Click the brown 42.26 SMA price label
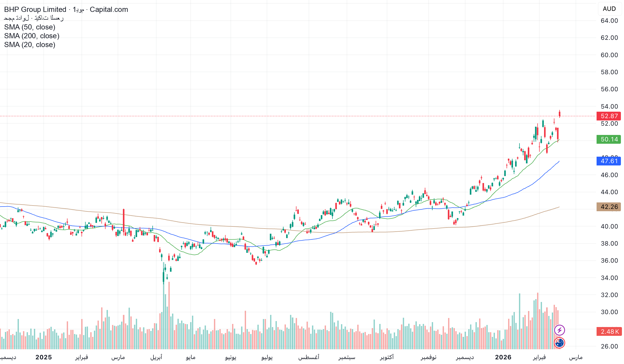 609,207
